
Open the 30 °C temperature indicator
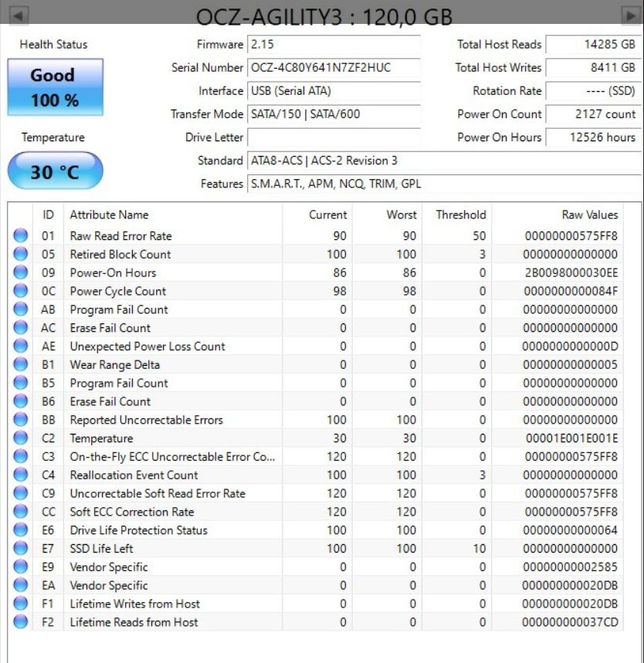(56, 171)
